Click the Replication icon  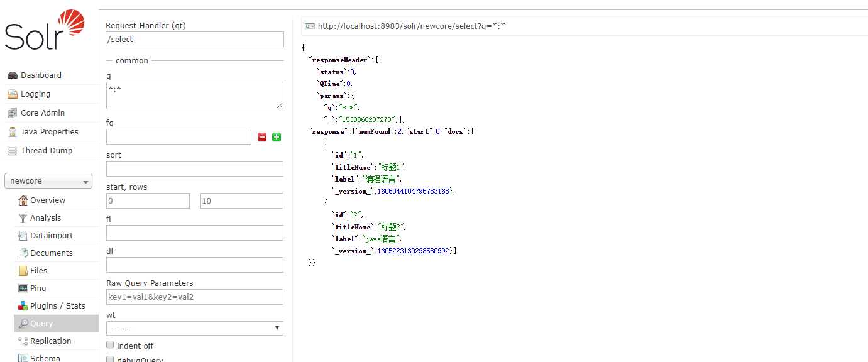click(23, 341)
